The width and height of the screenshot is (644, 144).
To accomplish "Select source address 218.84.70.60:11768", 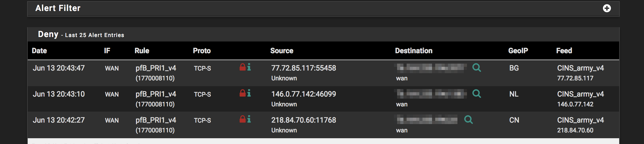I will 304,120.
